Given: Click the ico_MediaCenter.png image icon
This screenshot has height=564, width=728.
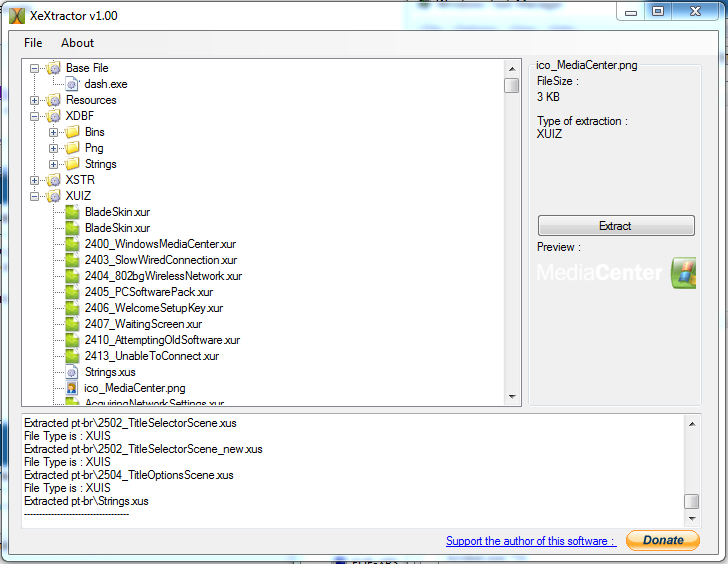Looking at the screenshot, I should [x=72, y=388].
